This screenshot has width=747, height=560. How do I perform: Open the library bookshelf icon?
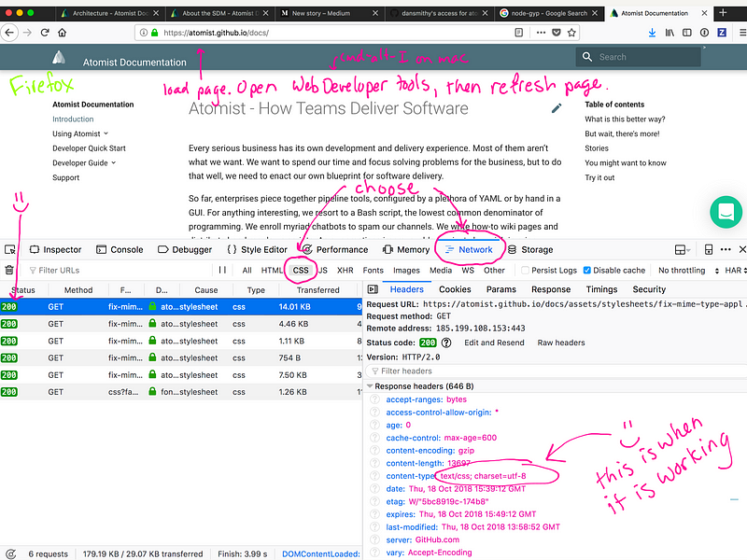[x=669, y=33]
